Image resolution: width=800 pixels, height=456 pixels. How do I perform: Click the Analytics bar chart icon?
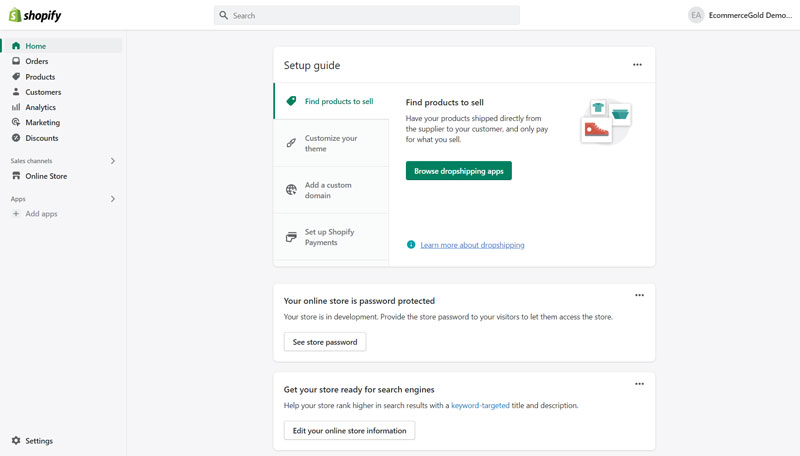[16, 107]
